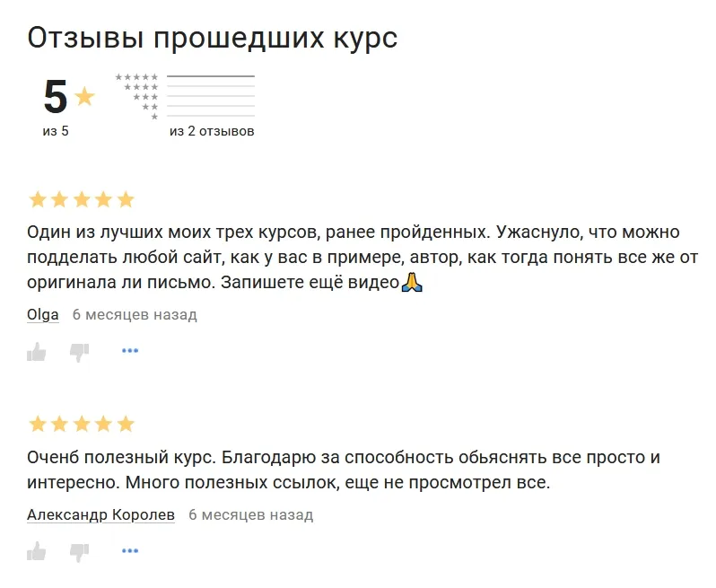Click "6 месяцев назад" timestamp next to Olga

(x=135, y=315)
